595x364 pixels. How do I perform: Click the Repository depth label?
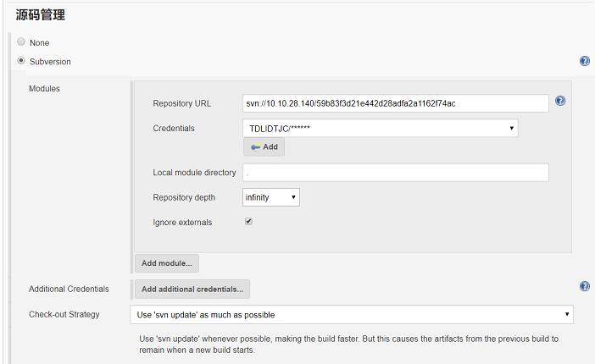pyautogui.click(x=184, y=197)
